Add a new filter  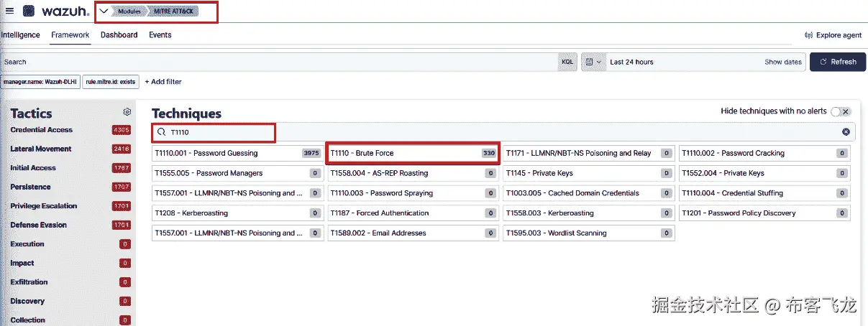click(x=163, y=82)
